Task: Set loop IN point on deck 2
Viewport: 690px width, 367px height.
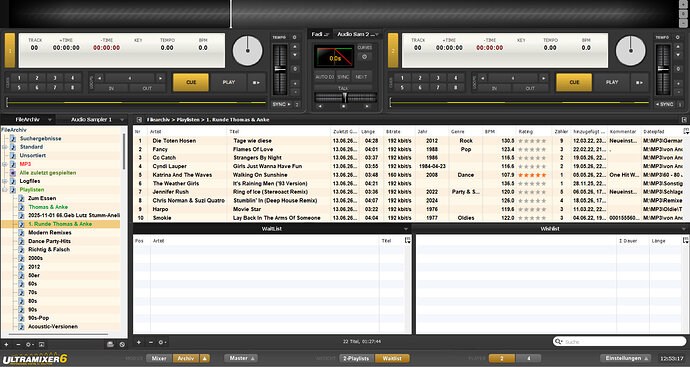Action: (495, 88)
